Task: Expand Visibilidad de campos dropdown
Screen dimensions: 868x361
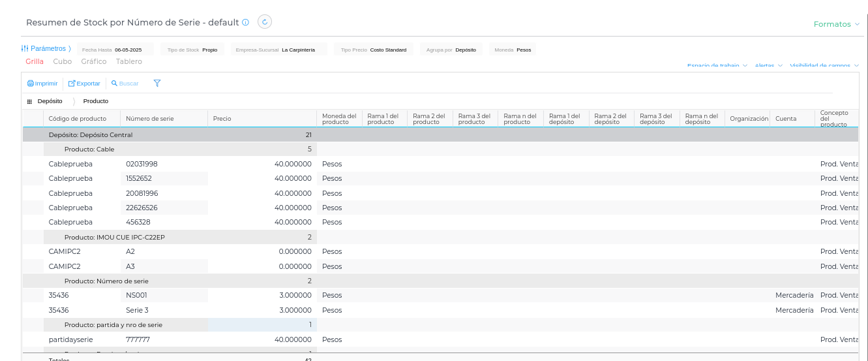Action: click(x=824, y=66)
